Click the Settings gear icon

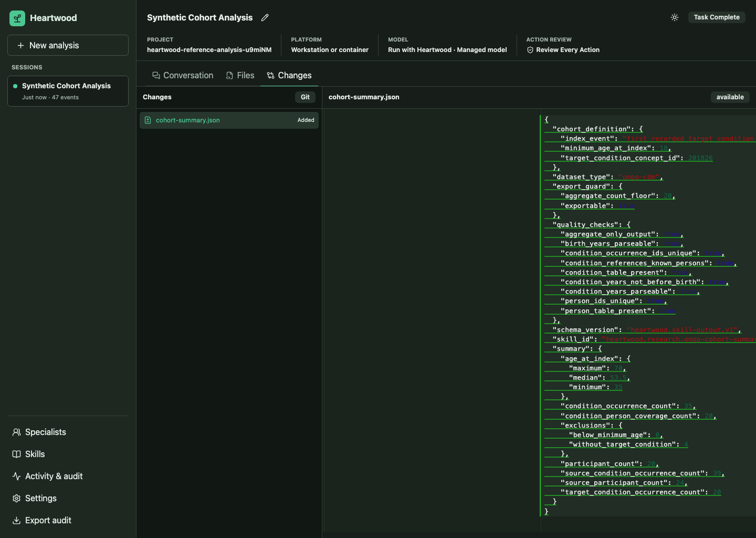17,499
